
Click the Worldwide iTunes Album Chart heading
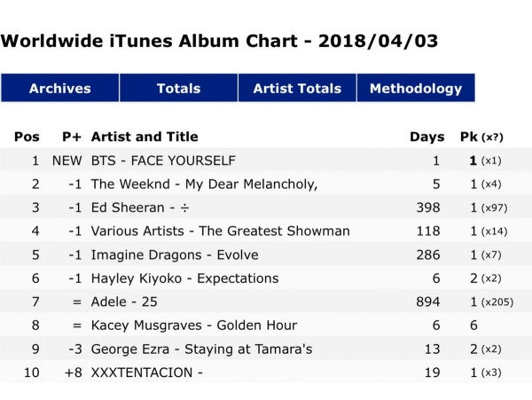click(x=219, y=42)
